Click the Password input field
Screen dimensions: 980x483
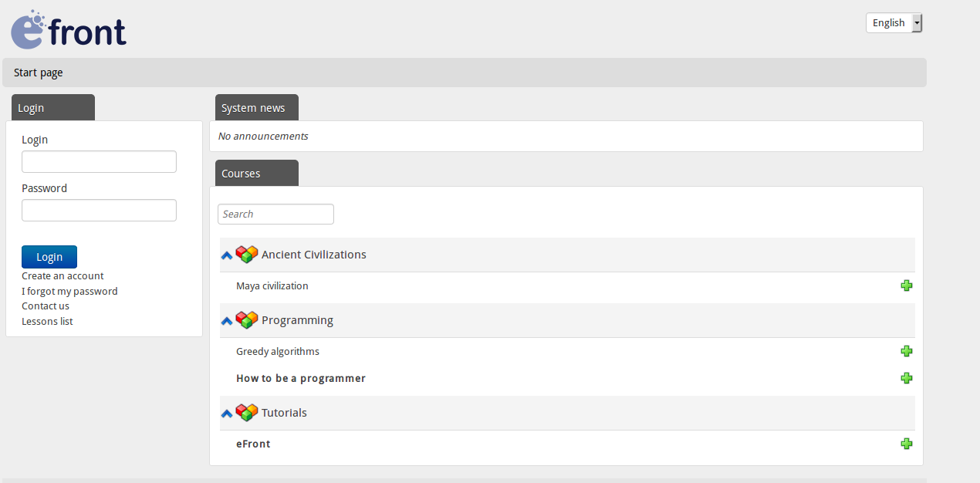coord(99,210)
